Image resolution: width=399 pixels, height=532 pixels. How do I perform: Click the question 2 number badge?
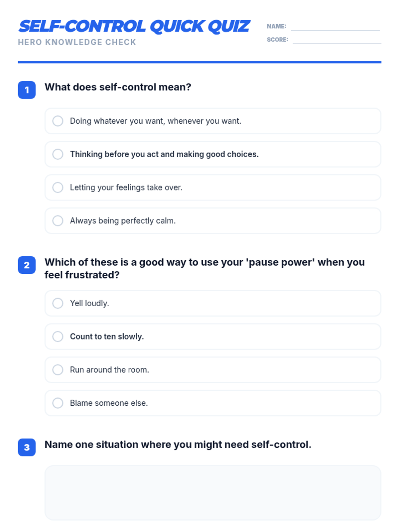(x=27, y=265)
